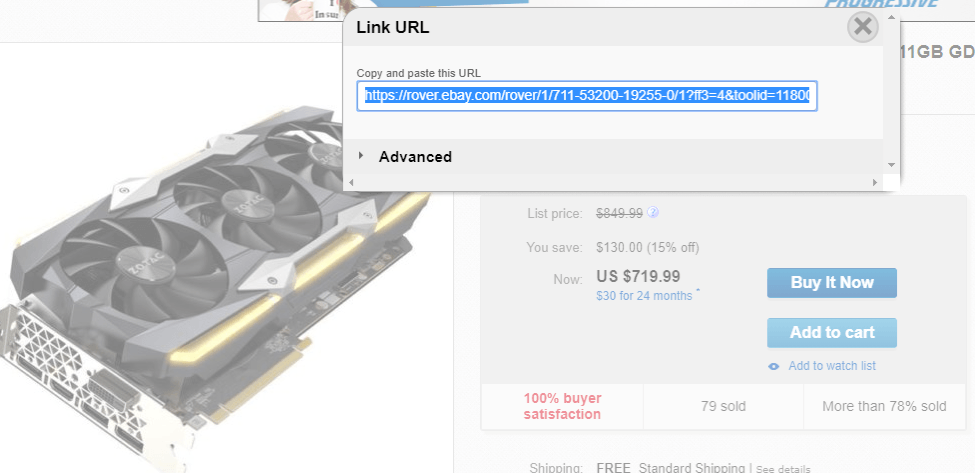Open the $30 for 24 months financing link
This screenshot has width=975, height=473.
click(x=644, y=296)
